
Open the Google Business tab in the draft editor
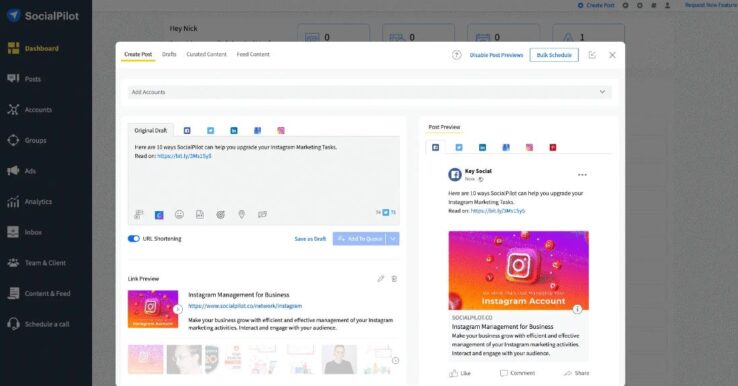click(x=257, y=130)
